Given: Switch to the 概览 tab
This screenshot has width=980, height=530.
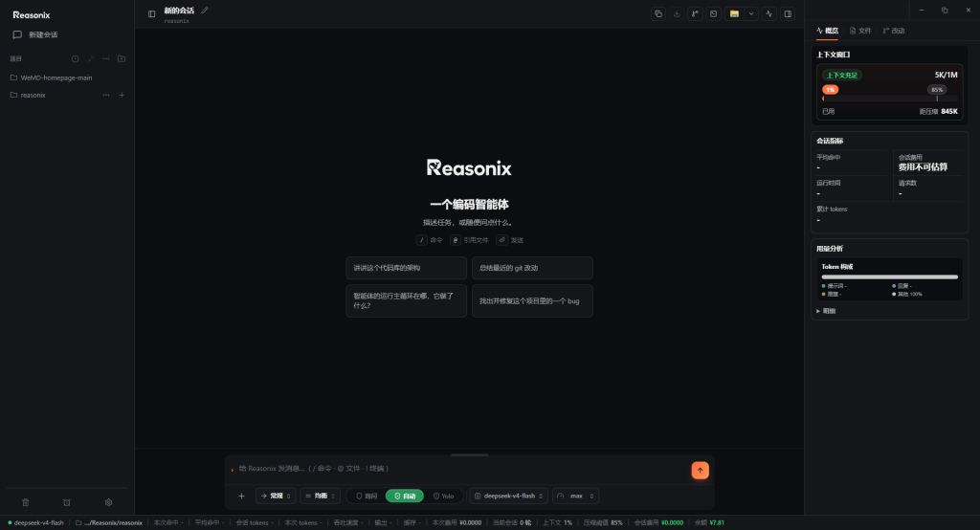Looking at the screenshot, I should 827,31.
